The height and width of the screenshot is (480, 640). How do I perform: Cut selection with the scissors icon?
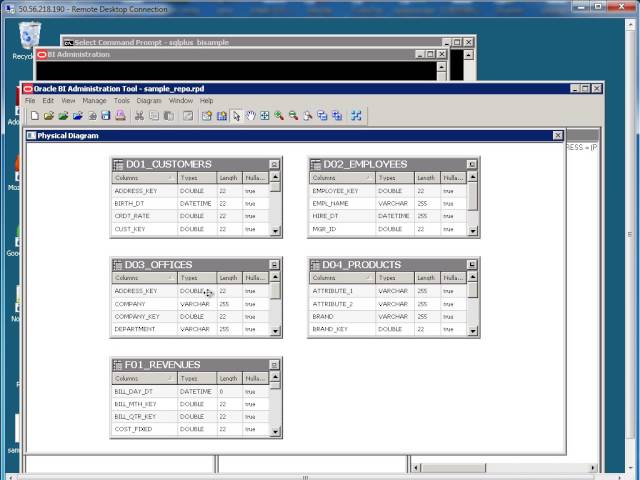[139, 116]
